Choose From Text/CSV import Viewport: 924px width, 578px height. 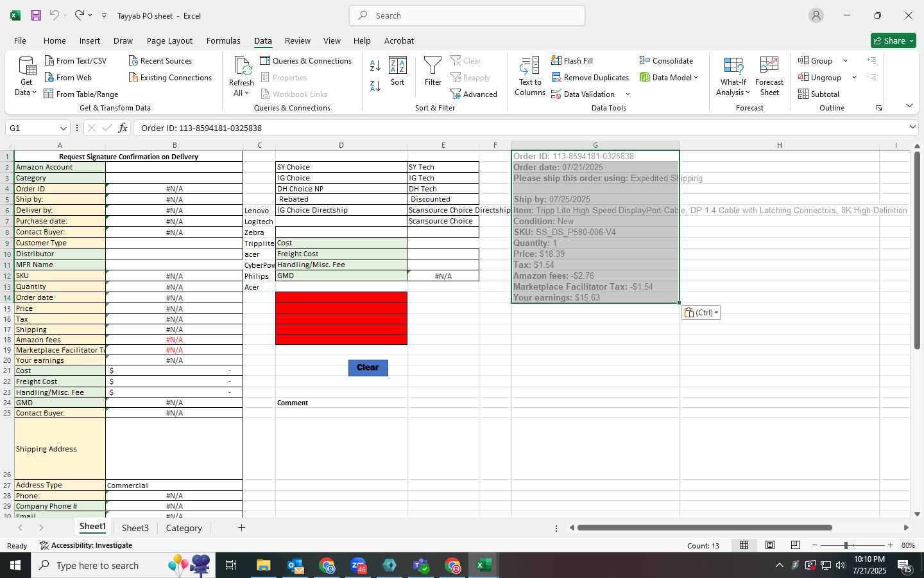(76, 60)
